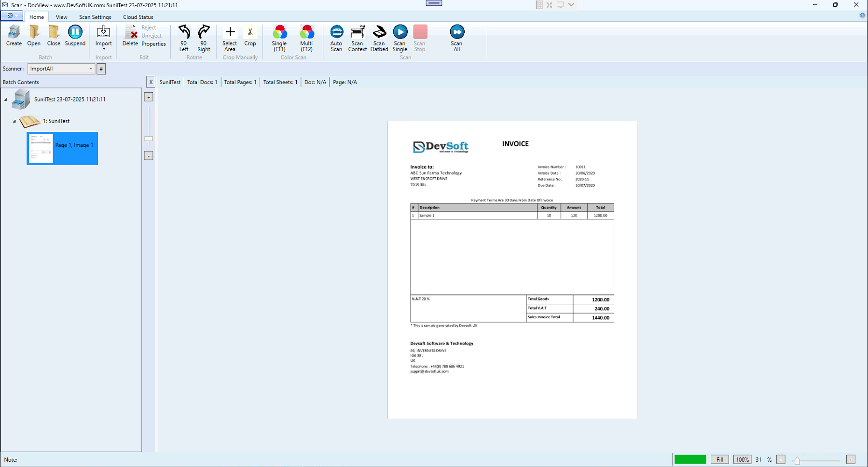Start a Scan Flatbed operation
868x467 pixels.
click(x=379, y=38)
